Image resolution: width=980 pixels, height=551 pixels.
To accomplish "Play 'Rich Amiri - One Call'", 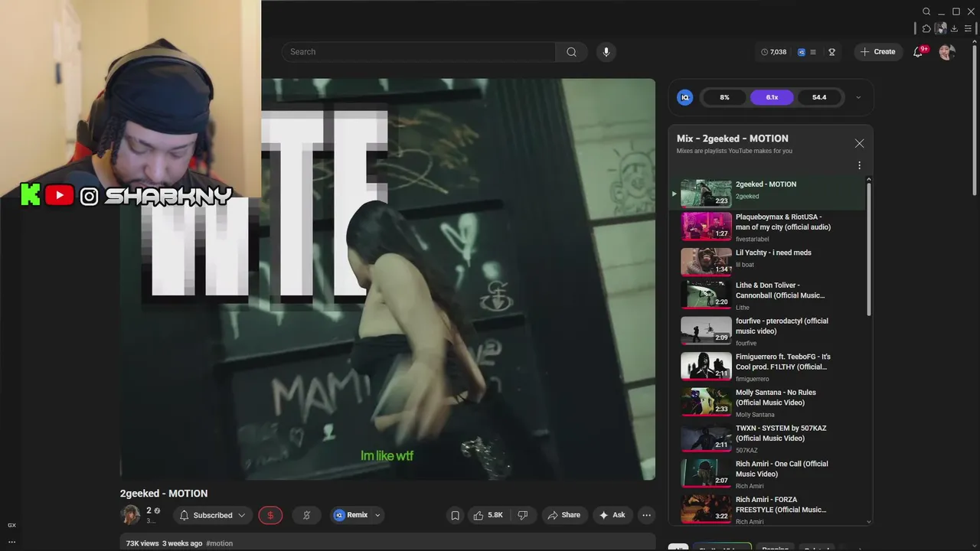I will click(768, 474).
